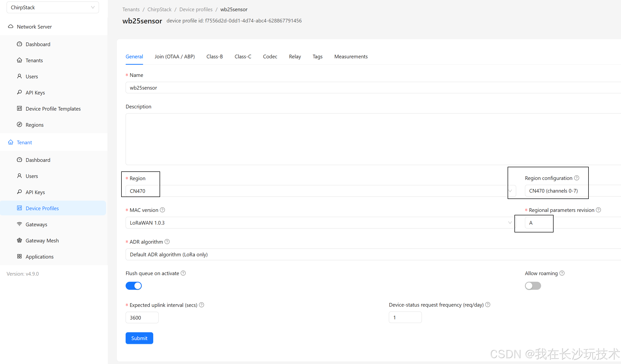
Task: Follow the Device profiles breadcrumb link
Action: click(196, 9)
